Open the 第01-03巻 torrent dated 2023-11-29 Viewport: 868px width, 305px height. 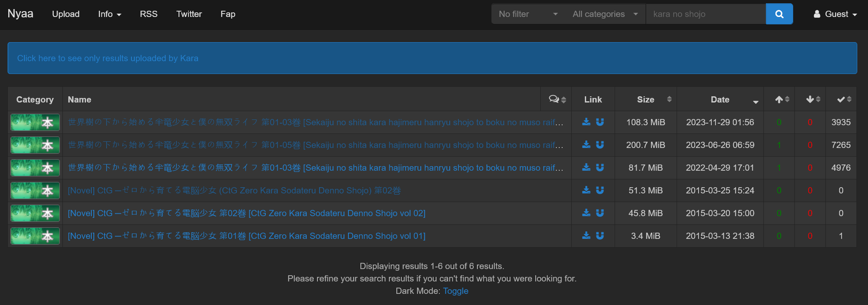pos(315,122)
